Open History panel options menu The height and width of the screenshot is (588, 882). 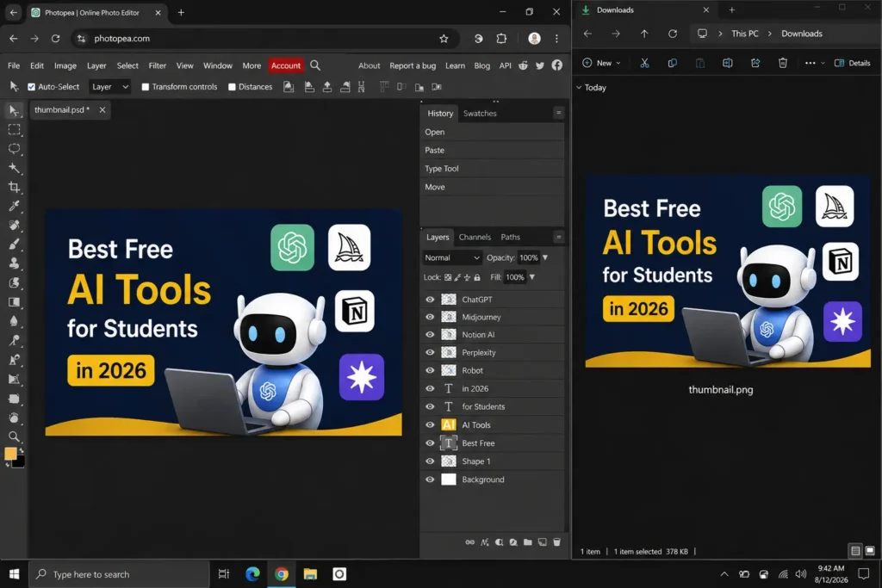[558, 113]
